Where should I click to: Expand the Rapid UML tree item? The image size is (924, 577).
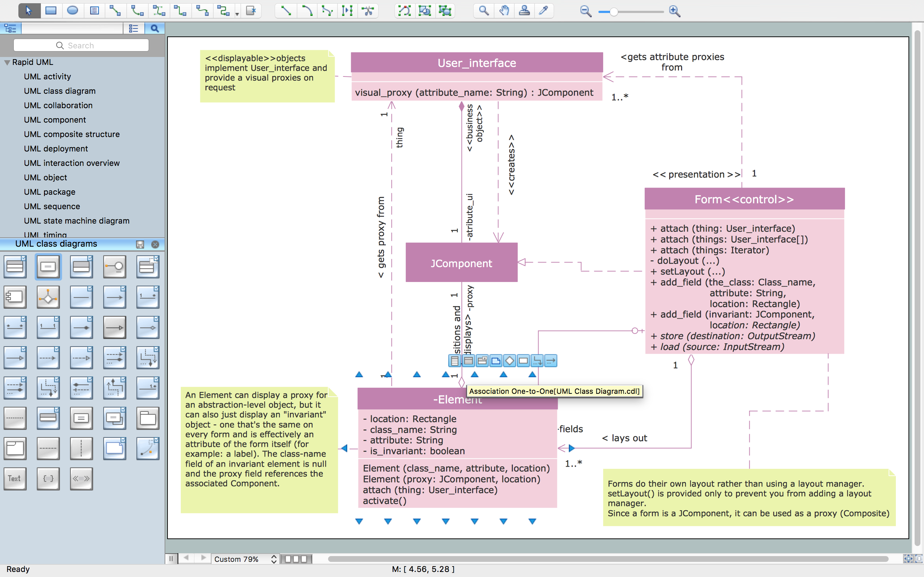[x=7, y=62]
